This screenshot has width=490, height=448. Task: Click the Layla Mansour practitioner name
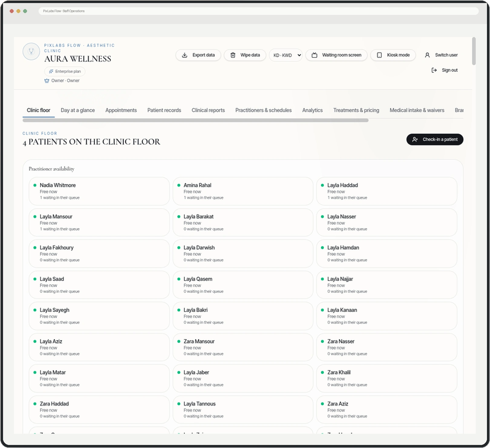(x=56, y=217)
